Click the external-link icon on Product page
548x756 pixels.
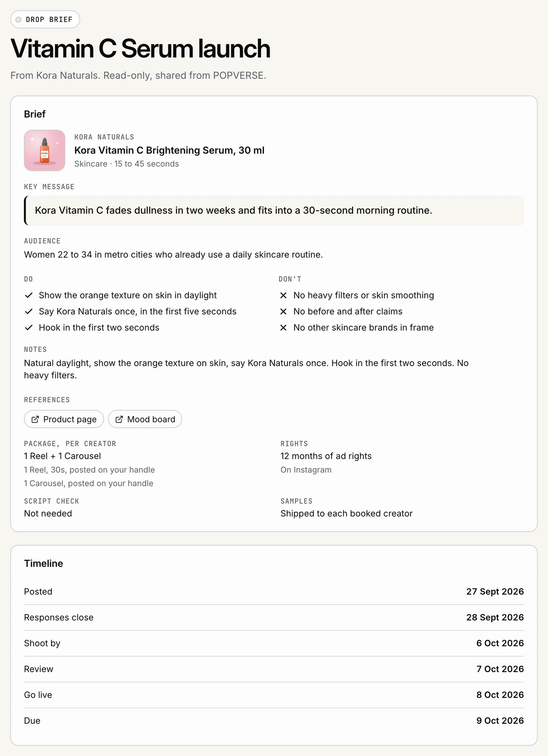tap(35, 419)
